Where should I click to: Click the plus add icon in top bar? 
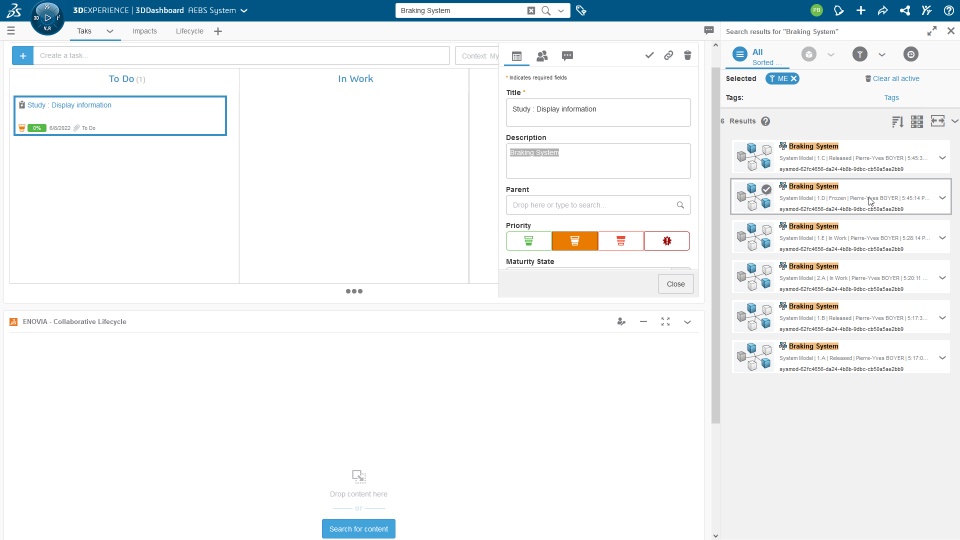click(861, 10)
